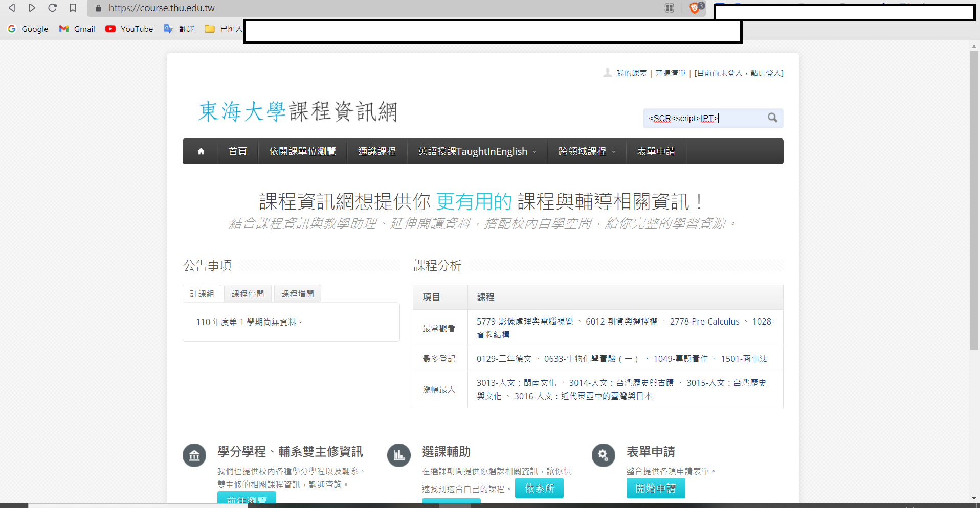980x508 pixels.
Task: Open course 6012-期貨與選擇權
Action: pyautogui.click(x=621, y=321)
